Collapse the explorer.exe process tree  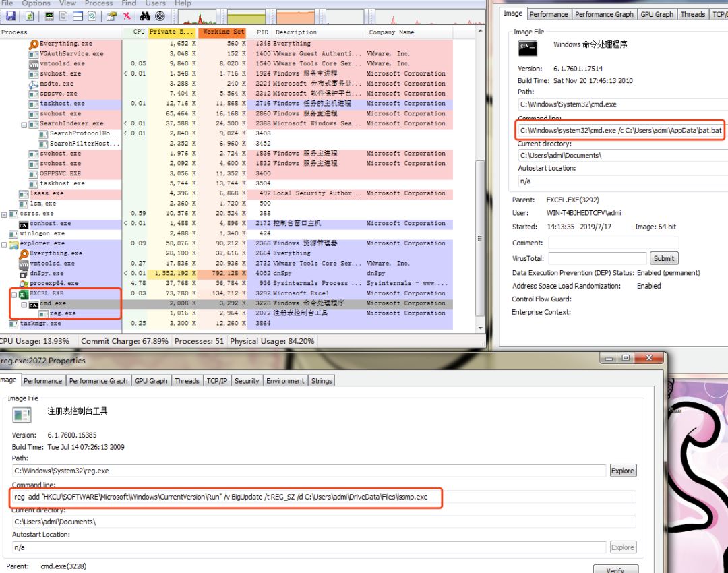pos(4,244)
